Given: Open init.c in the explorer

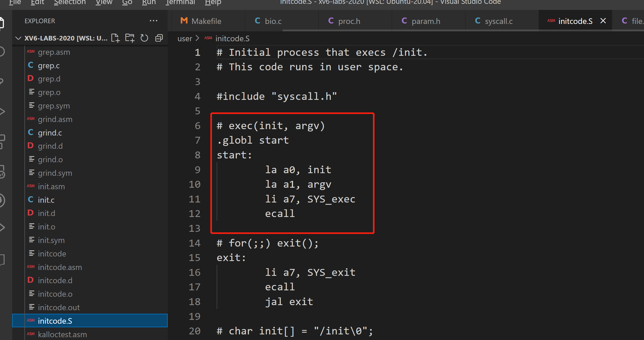Looking at the screenshot, I should coord(46,200).
